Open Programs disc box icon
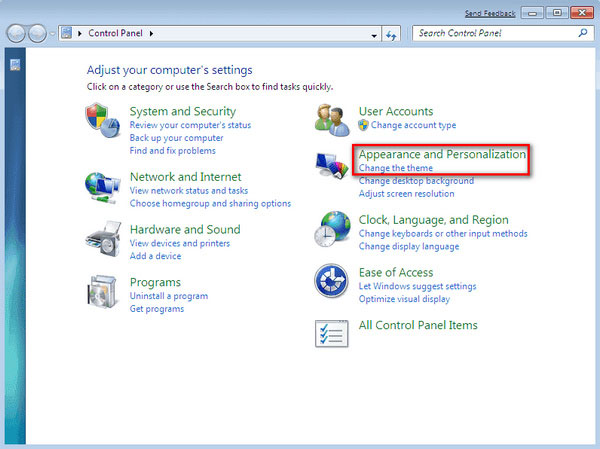Image resolution: width=600 pixels, height=449 pixels. tap(102, 292)
